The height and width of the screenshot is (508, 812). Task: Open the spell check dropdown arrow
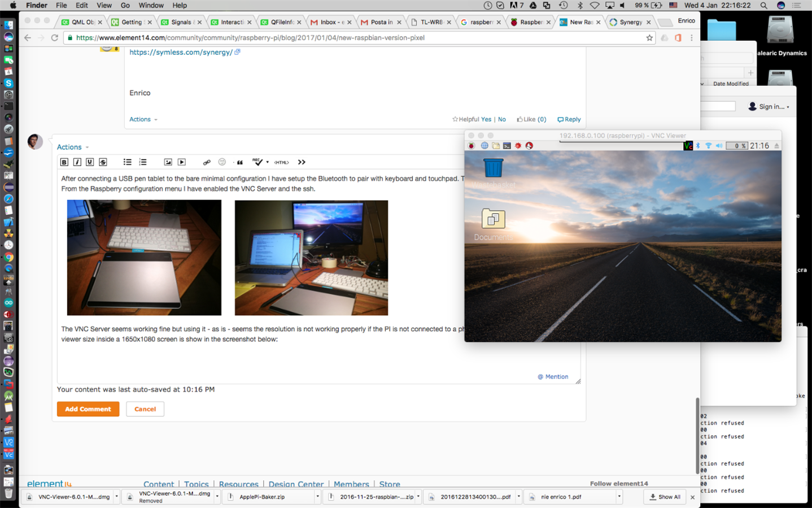click(x=268, y=162)
